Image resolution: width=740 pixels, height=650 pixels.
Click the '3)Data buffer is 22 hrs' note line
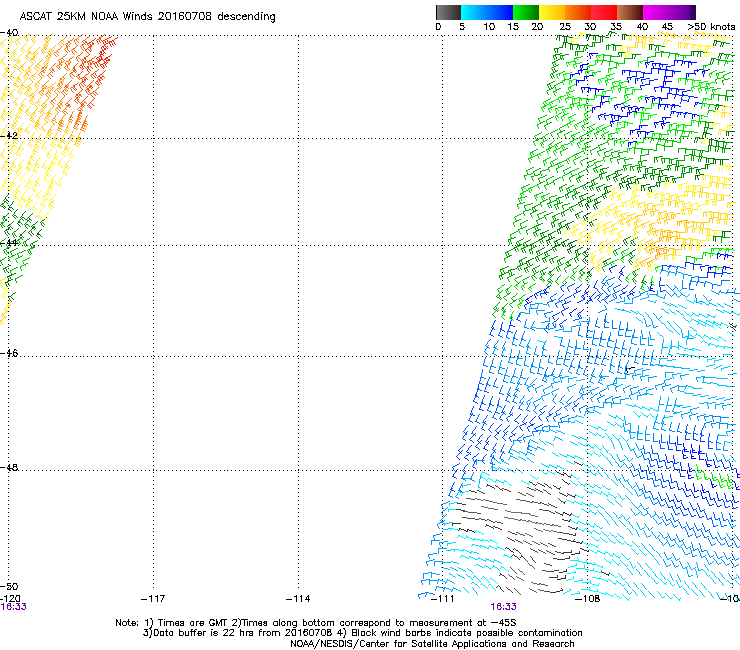click(x=362, y=633)
